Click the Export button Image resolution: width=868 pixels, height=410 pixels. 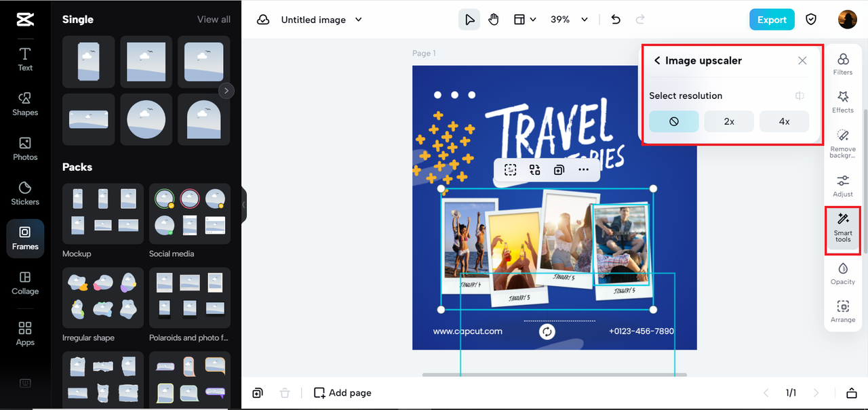click(772, 20)
